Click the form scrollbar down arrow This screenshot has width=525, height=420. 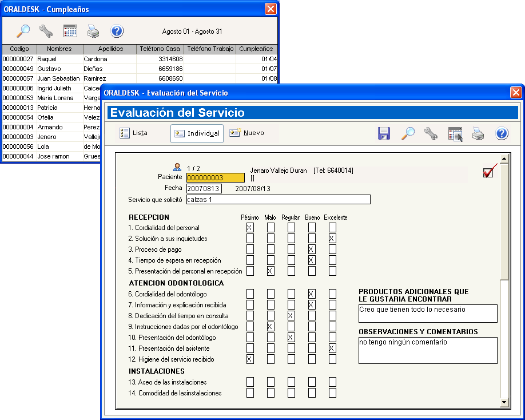point(504,402)
